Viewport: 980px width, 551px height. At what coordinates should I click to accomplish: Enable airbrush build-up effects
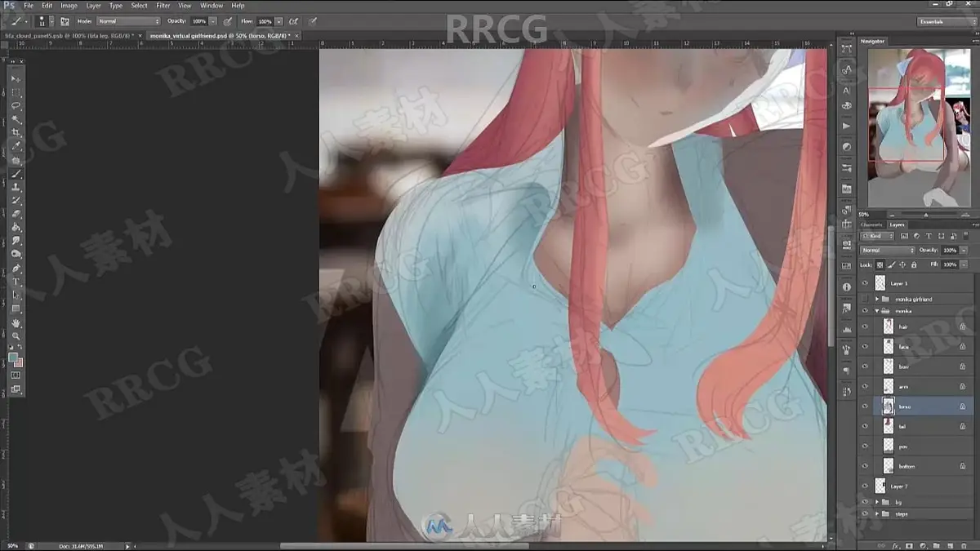293,20
